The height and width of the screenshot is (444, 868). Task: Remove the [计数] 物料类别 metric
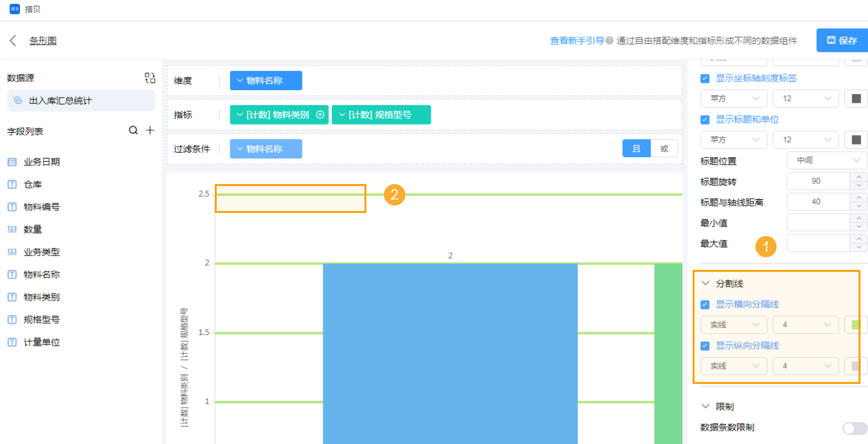click(x=320, y=115)
